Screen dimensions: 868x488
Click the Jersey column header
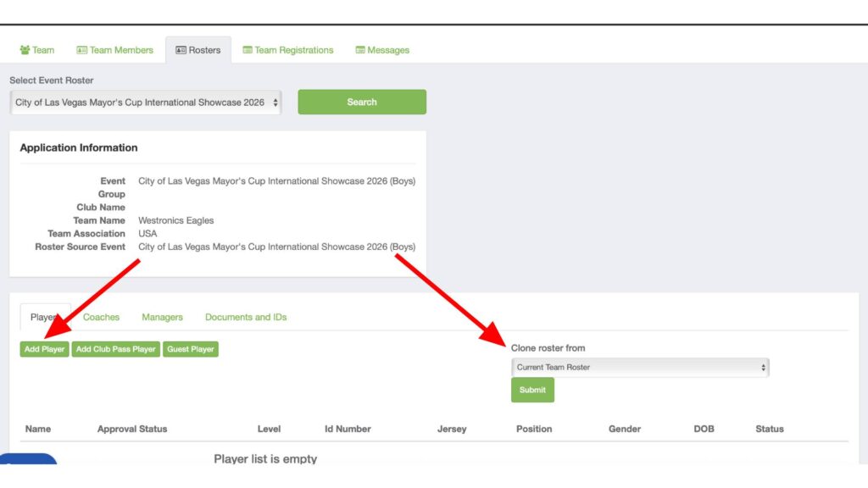452,429
